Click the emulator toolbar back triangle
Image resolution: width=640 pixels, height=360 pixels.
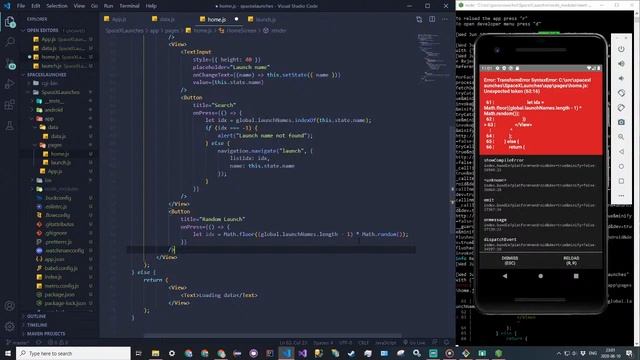pos(621,151)
